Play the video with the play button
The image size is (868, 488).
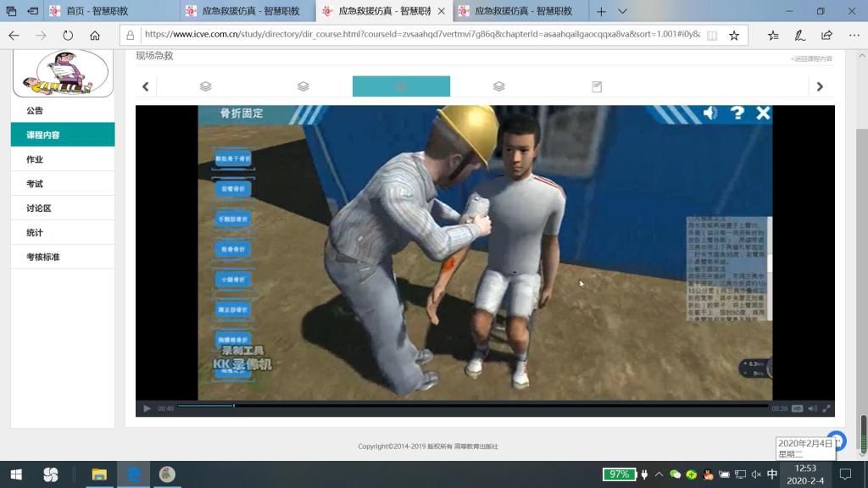(147, 408)
